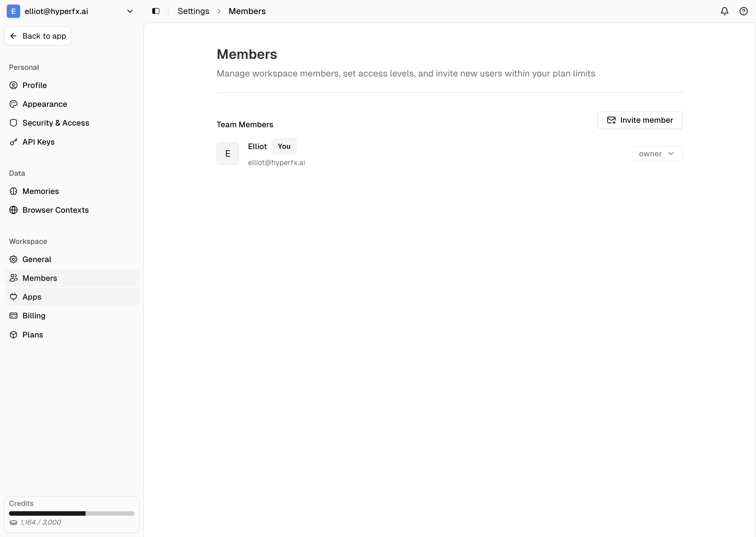
Task: Expand the workspace account switcher chevron
Action: tap(130, 11)
